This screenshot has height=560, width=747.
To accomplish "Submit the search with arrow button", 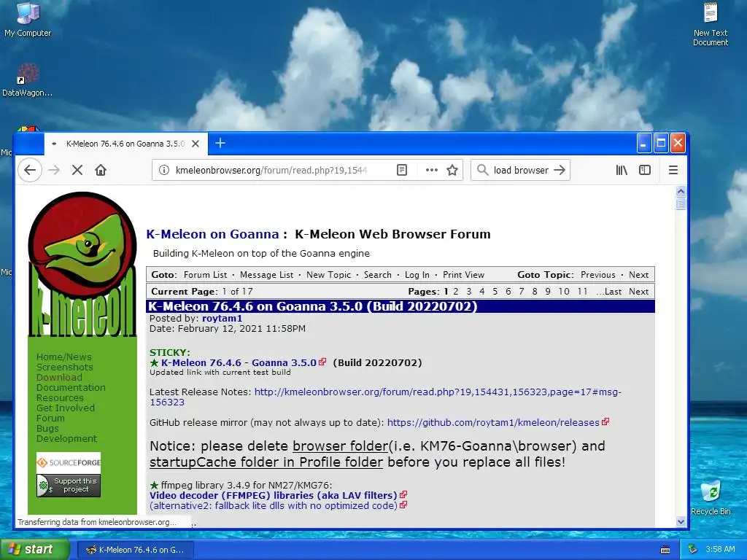I will 560,170.
